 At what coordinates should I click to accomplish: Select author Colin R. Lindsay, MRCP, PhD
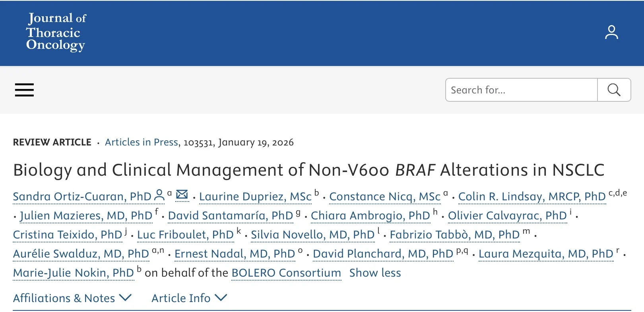(532, 197)
